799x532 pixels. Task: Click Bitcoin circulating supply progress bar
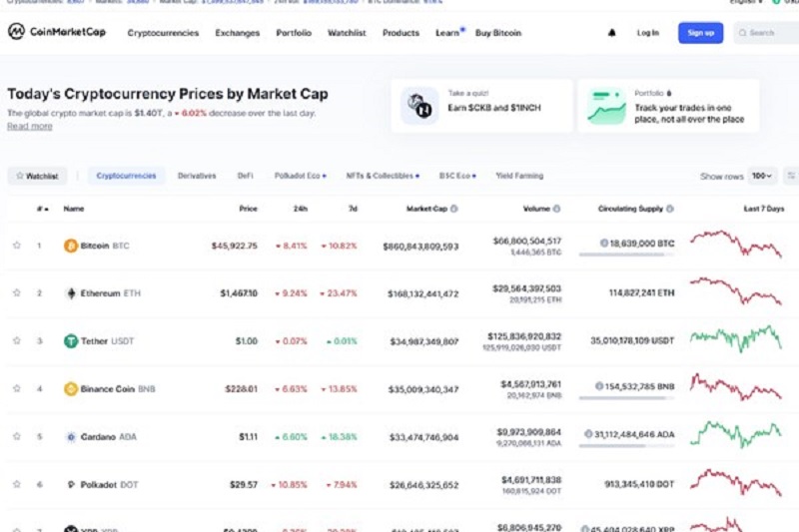click(626, 255)
